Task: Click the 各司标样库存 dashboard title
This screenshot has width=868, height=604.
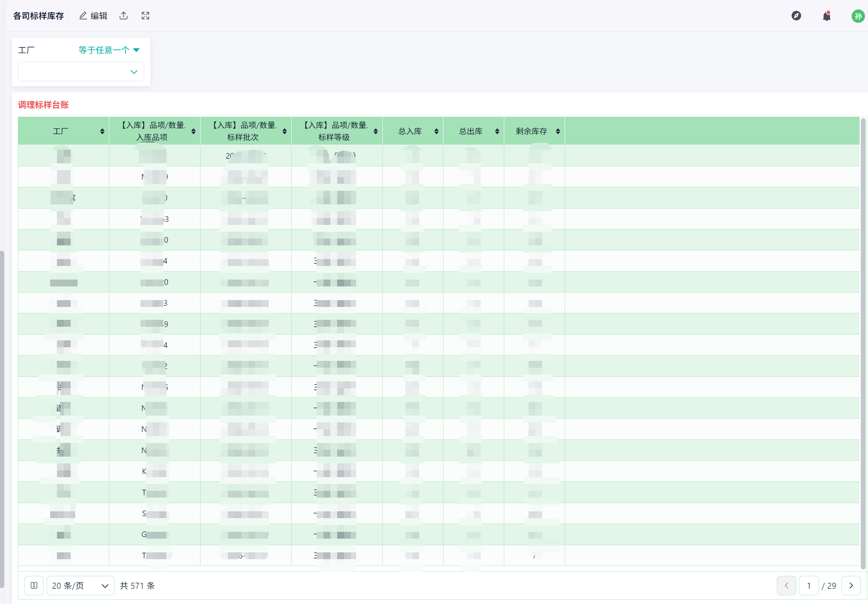Action: pyautogui.click(x=38, y=16)
